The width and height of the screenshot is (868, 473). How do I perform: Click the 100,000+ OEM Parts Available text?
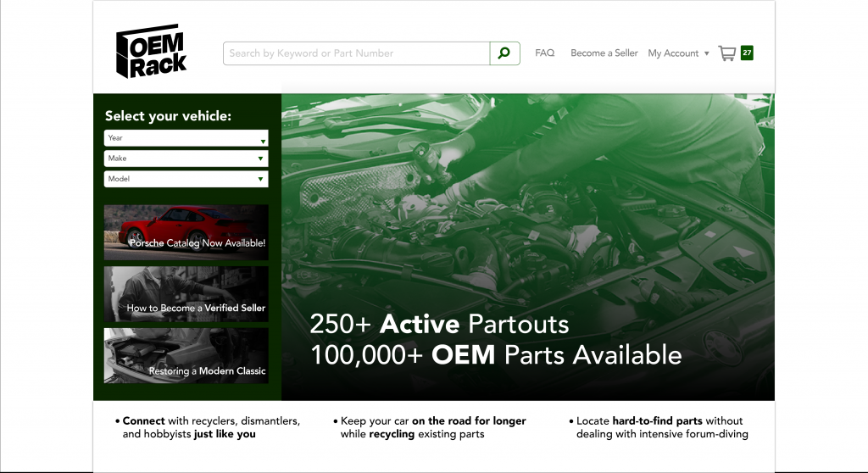(495, 354)
